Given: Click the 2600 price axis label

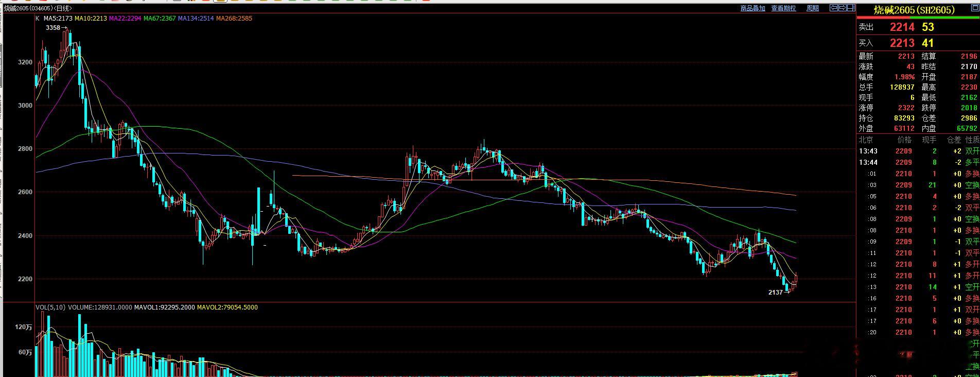Looking at the screenshot, I should point(25,192).
